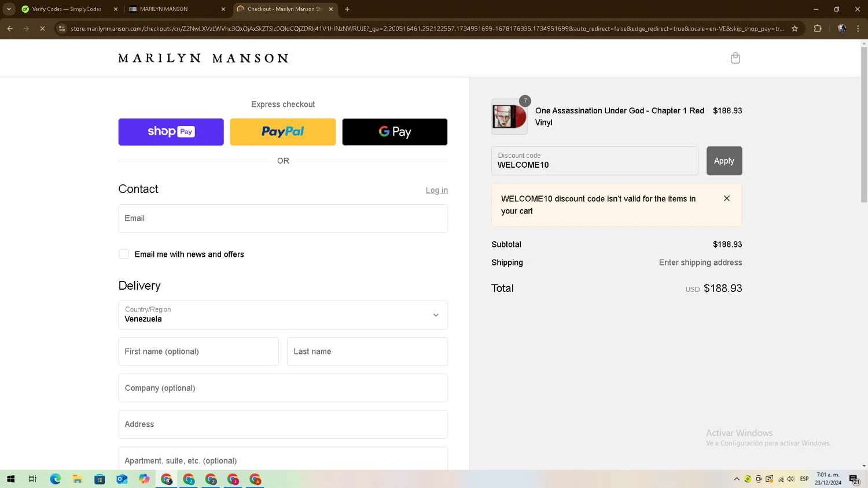868x488 pixels.
Task: Focus the Company optional field
Action: coord(283,388)
